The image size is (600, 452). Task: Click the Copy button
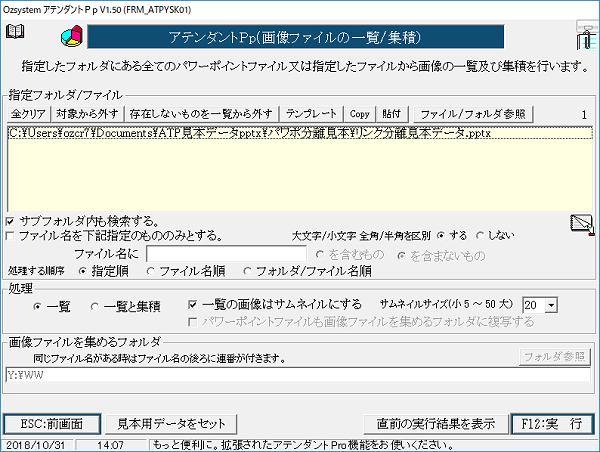point(359,114)
